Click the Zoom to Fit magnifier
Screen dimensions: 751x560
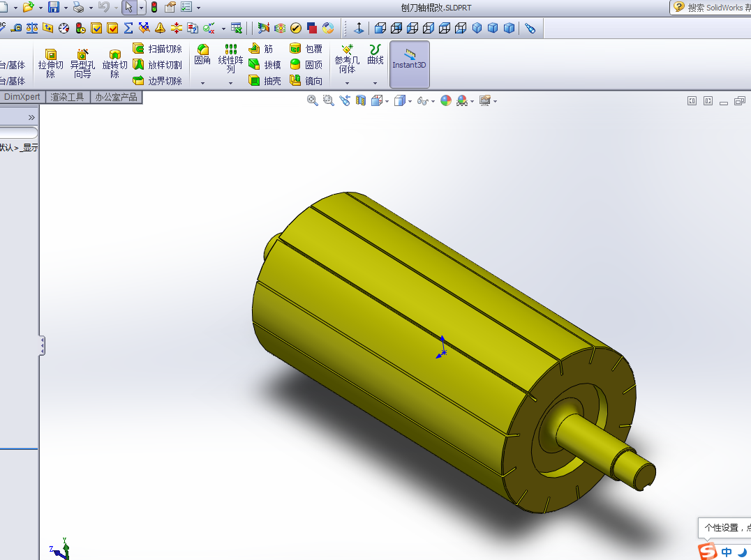point(312,100)
